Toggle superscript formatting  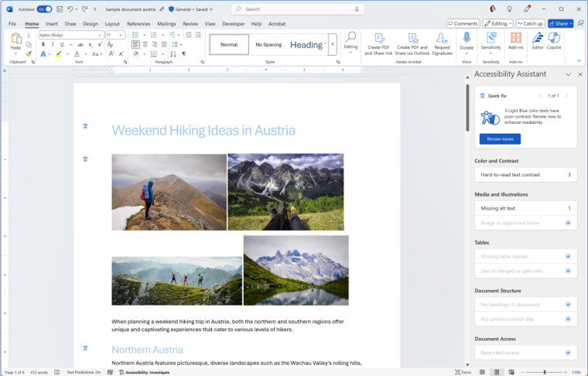100,44
